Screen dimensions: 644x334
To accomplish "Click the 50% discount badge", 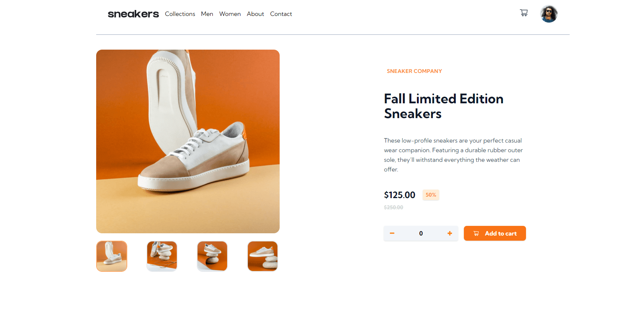I will (431, 195).
